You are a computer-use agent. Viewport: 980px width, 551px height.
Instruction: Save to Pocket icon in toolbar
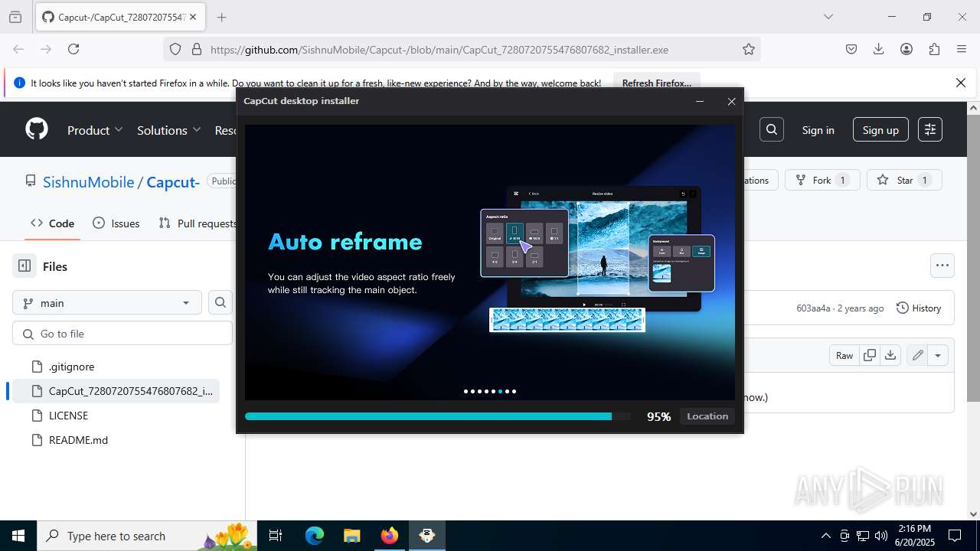pos(851,49)
